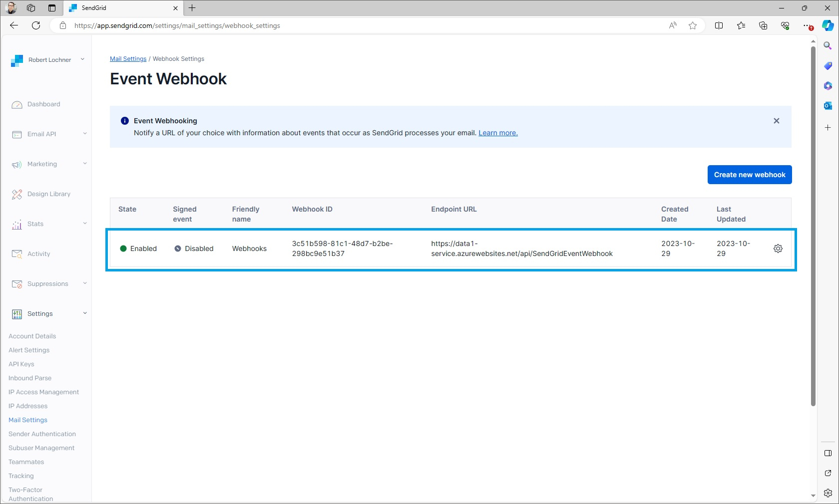Click the browser back arrow
The image size is (839, 504).
pos(14,25)
